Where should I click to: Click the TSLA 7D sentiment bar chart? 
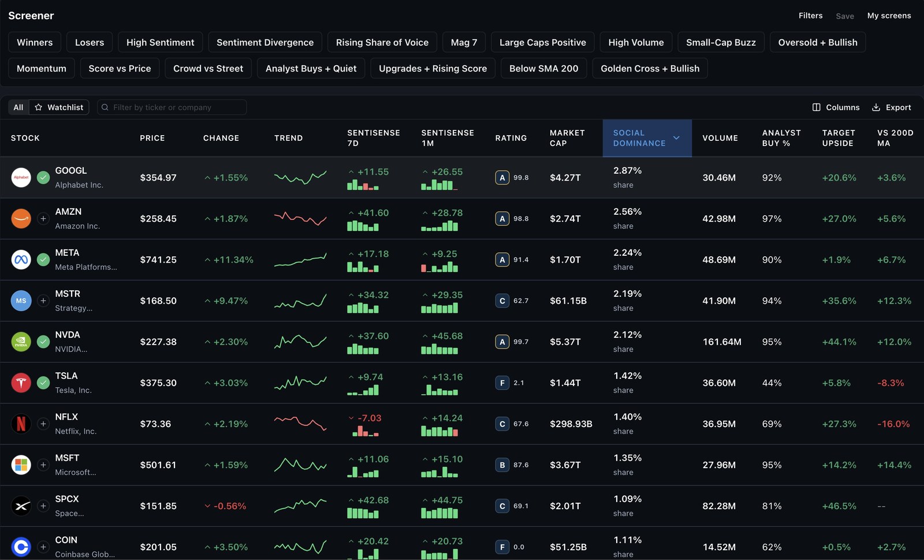pyautogui.click(x=363, y=390)
